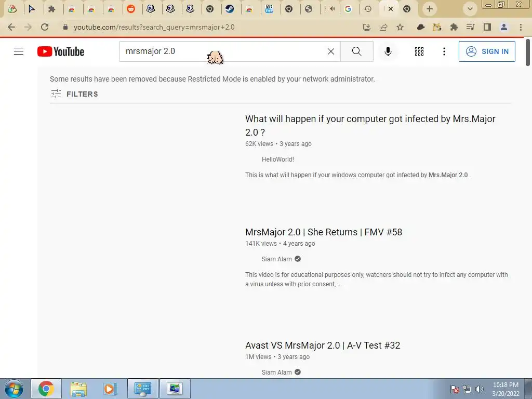The image size is (532, 399).
Task: Switch to the BitView tab
Action: (269, 9)
